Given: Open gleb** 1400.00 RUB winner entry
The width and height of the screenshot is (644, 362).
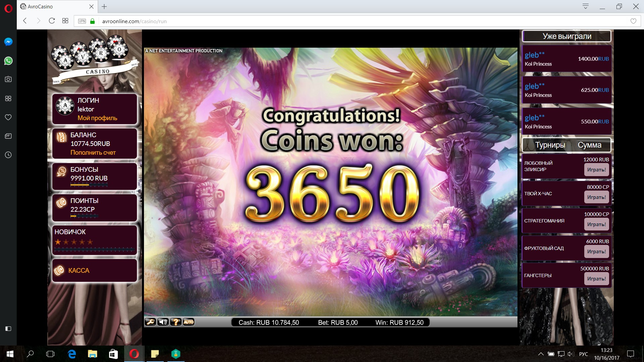Looking at the screenshot, I should click(x=566, y=59).
